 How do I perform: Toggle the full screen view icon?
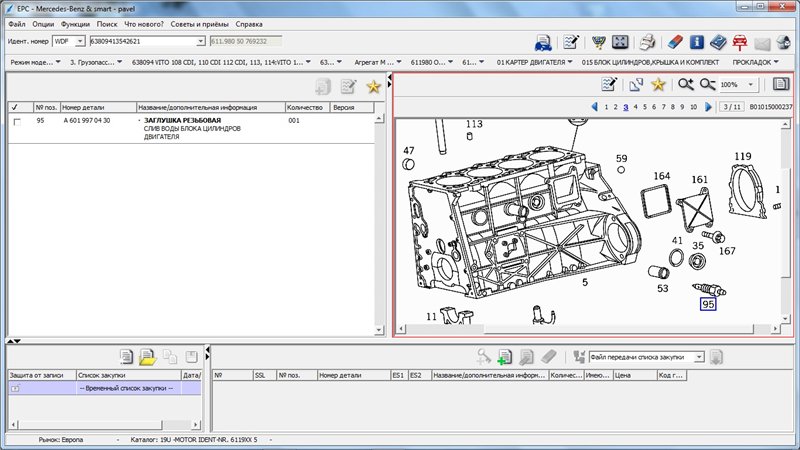coord(620,42)
